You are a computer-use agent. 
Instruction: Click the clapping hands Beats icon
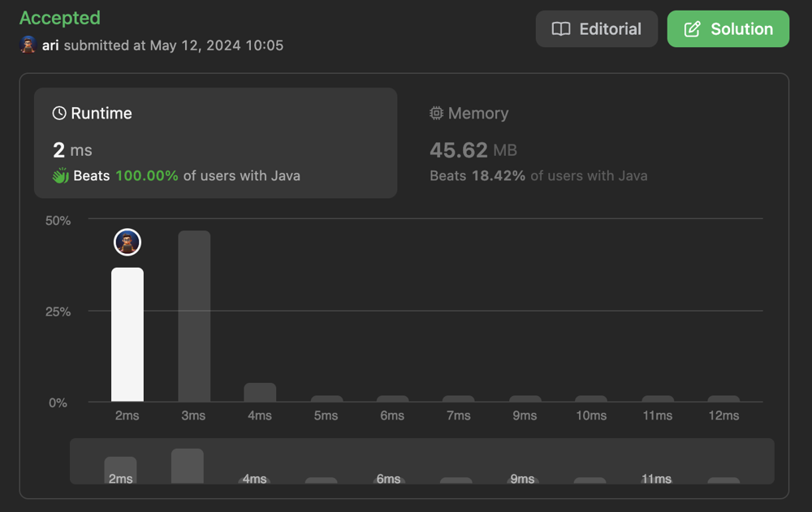[61, 175]
